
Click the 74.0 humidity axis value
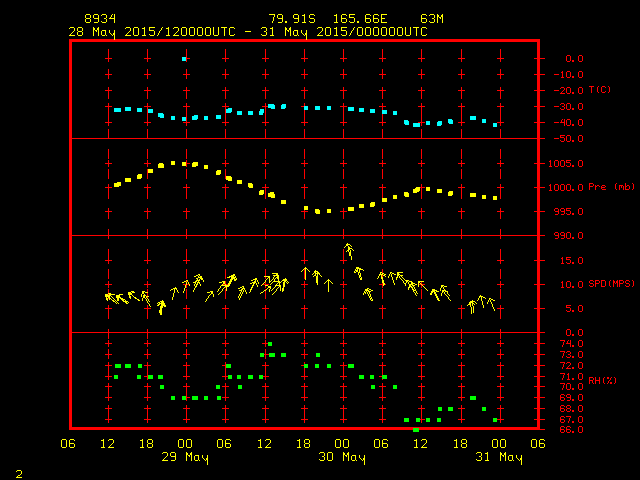571,344
